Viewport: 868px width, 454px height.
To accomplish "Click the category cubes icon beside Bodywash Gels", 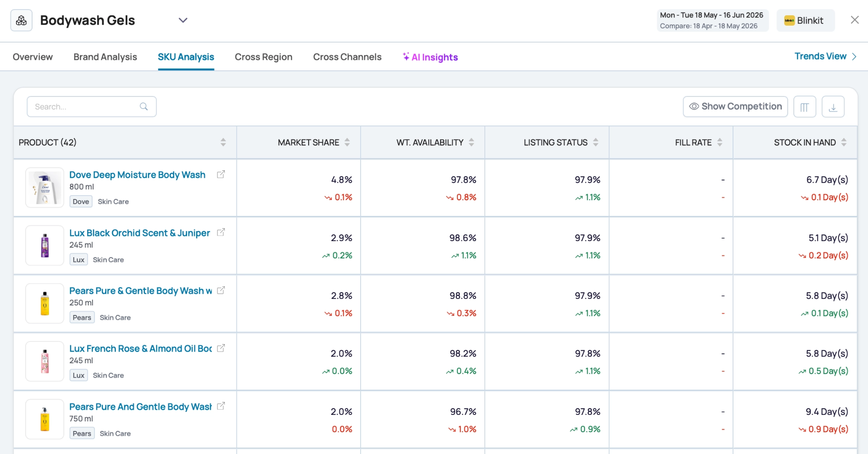I will pos(21,20).
